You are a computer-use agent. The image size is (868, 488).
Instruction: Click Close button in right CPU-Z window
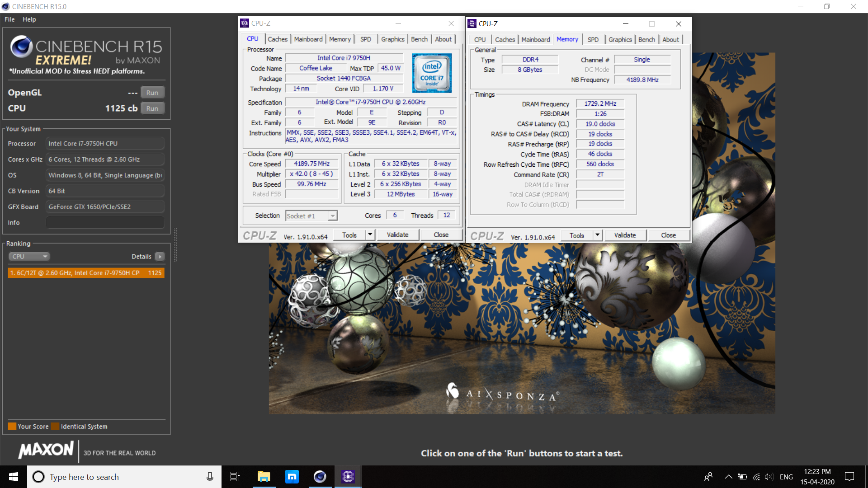pos(669,235)
